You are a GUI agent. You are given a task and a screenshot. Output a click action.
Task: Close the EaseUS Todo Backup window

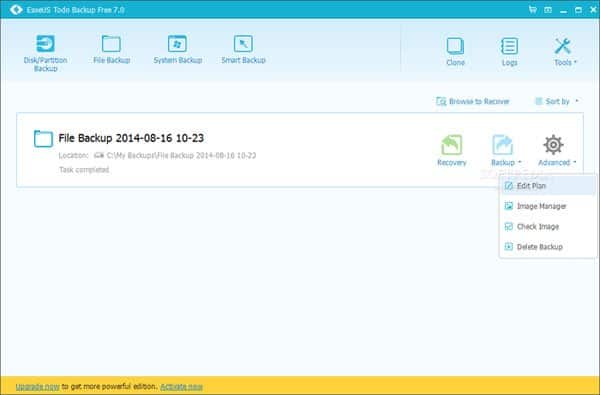point(593,10)
